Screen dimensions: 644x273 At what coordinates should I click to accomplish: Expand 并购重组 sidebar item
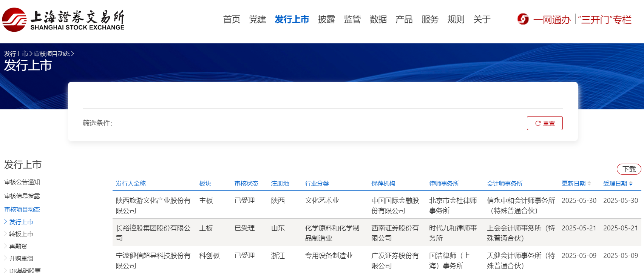[x=21, y=259]
